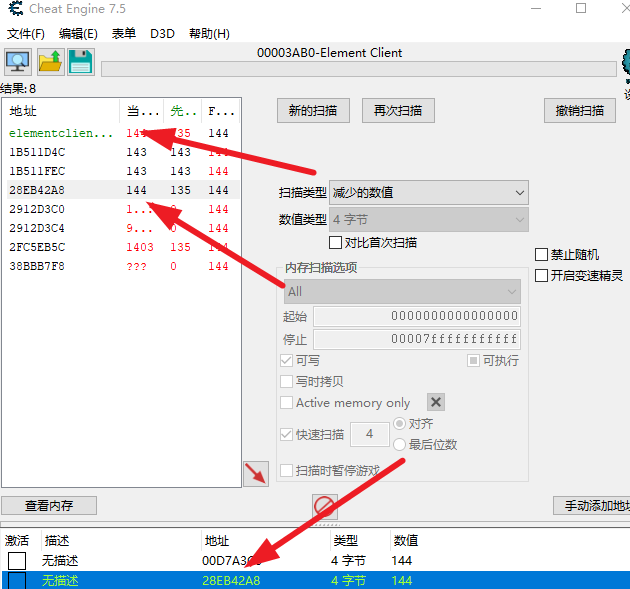Click the F... first value column header
Screen dimensions: 630x589
pyautogui.click(x=221, y=111)
